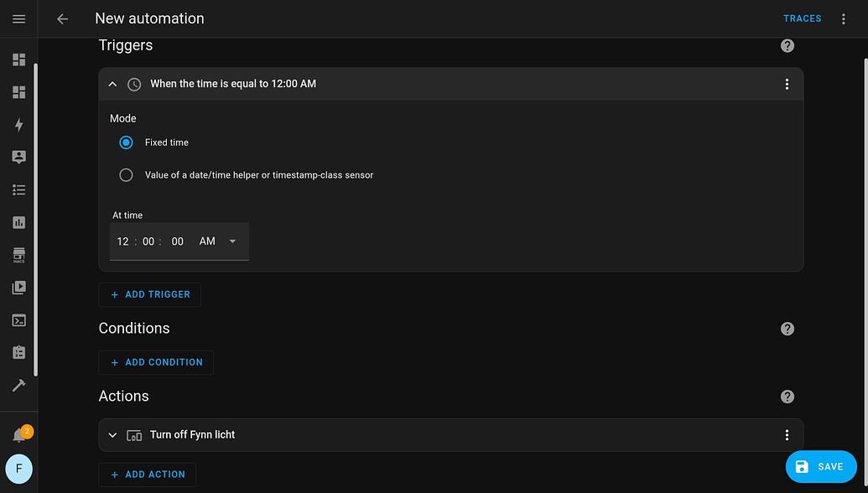
Task: Click the ADD CONDITION button
Action: point(156,362)
